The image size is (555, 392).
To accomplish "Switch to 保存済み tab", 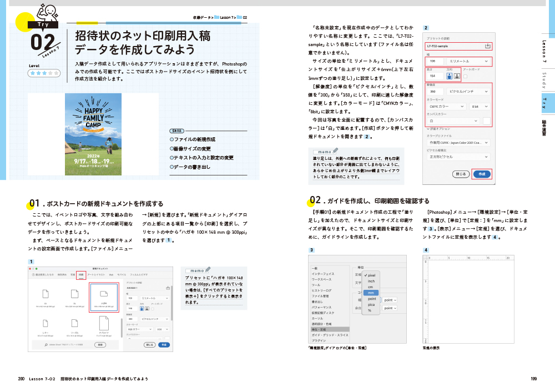I will coord(62,274).
